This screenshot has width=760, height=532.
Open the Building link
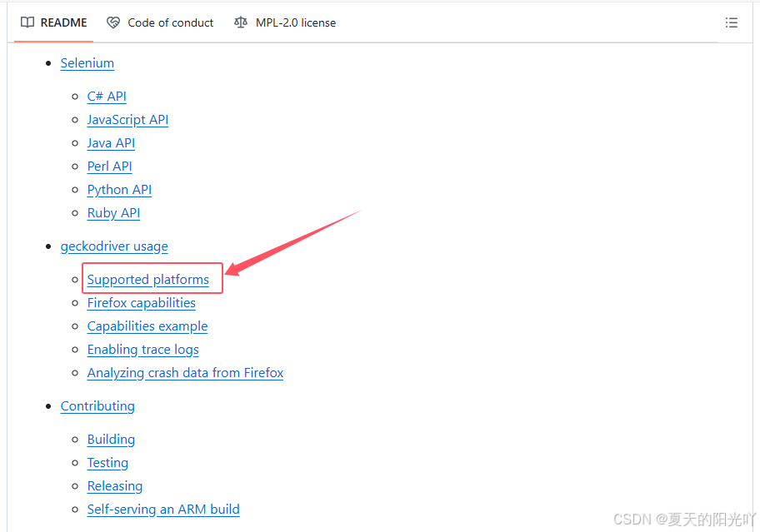[x=111, y=440]
